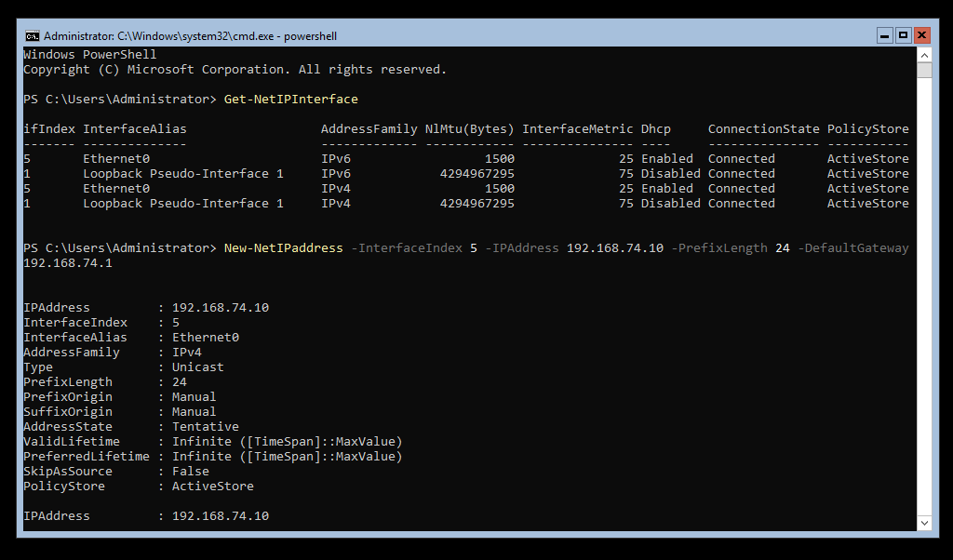Click the New-NetIPaddress command text

[283, 248]
